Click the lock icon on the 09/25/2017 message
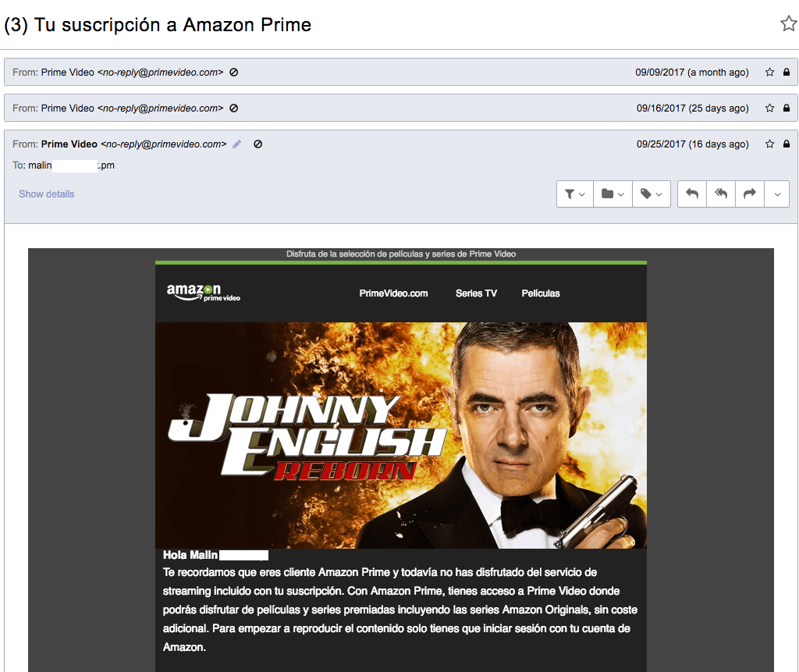 [786, 144]
